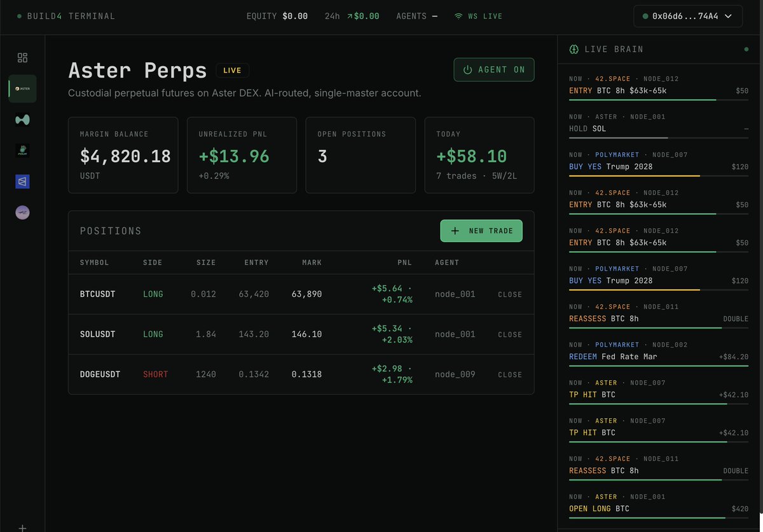Open the teal wave-shaped logo in sidebar
The image size is (763, 532).
pyautogui.click(x=23, y=120)
